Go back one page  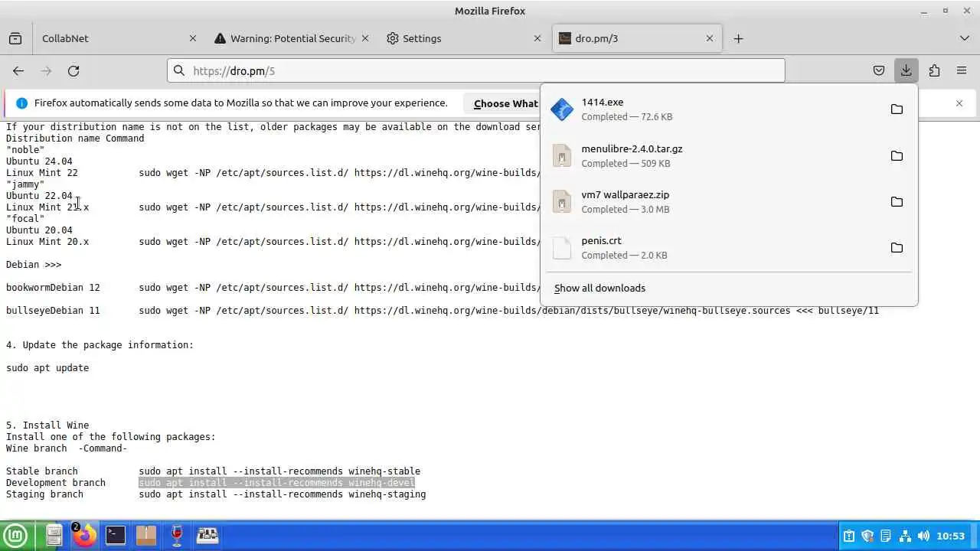click(x=18, y=70)
